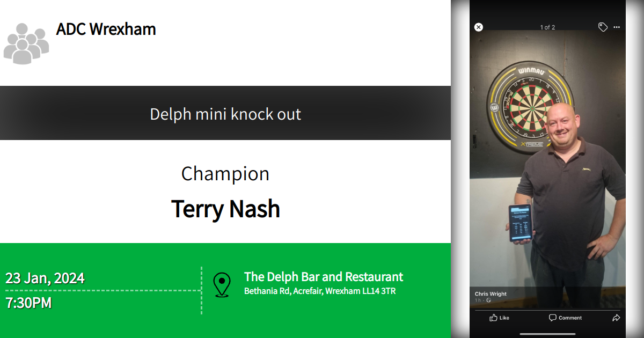
Task: Click the Terry Nash champion name
Action: pyautogui.click(x=225, y=209)
